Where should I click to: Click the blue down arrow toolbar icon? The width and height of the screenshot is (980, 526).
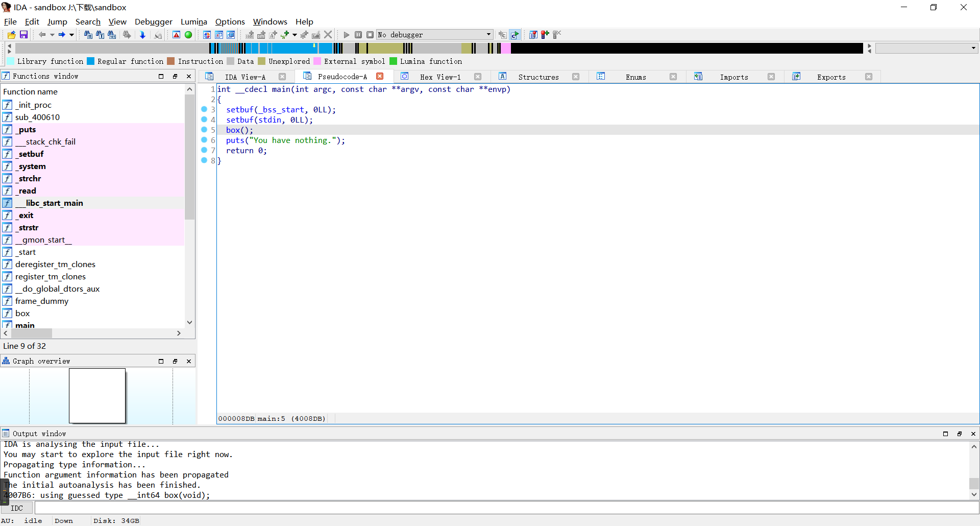pyautogui.click(x=142, y=35)
